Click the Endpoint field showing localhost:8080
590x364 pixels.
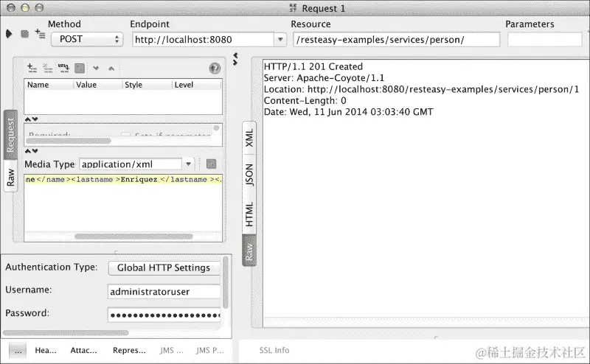(204, 40)
